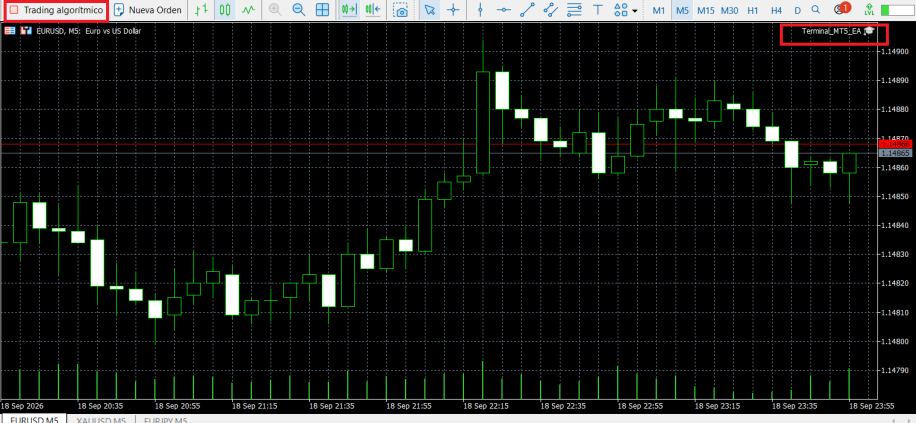Select the trendline drawing tool
This screenshot has width=916, height=423.
[528, 10]
